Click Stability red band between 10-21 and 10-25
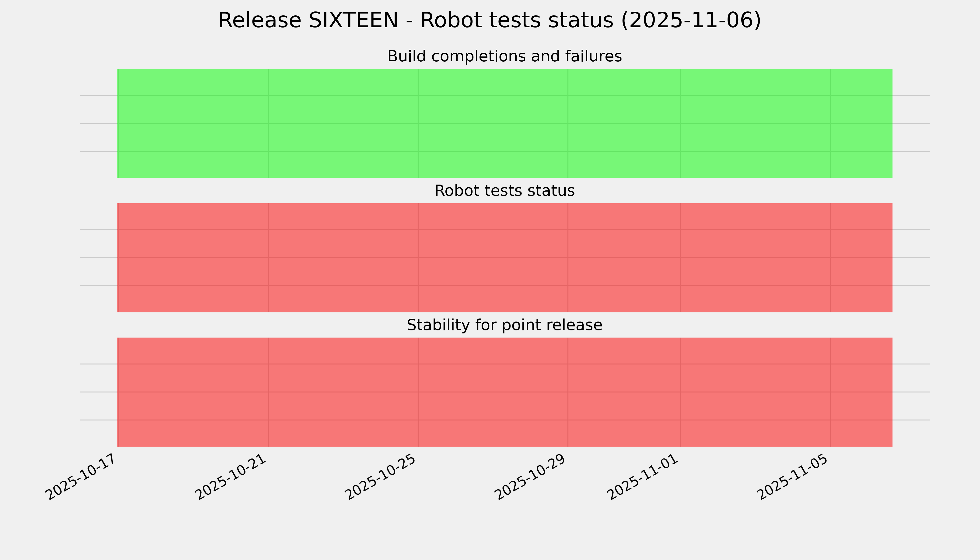This screenshot has width=980, height=560. (x=343, y=392)
